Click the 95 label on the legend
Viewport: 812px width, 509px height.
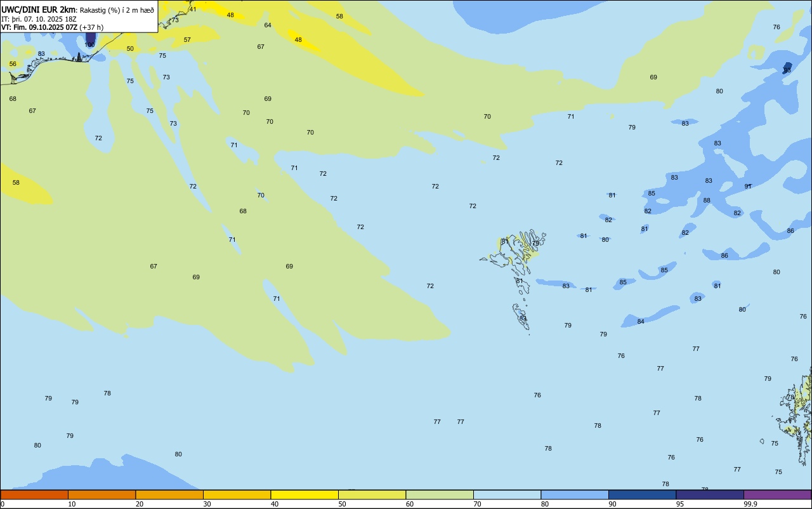pyautogui.click(x=680, y=504)
